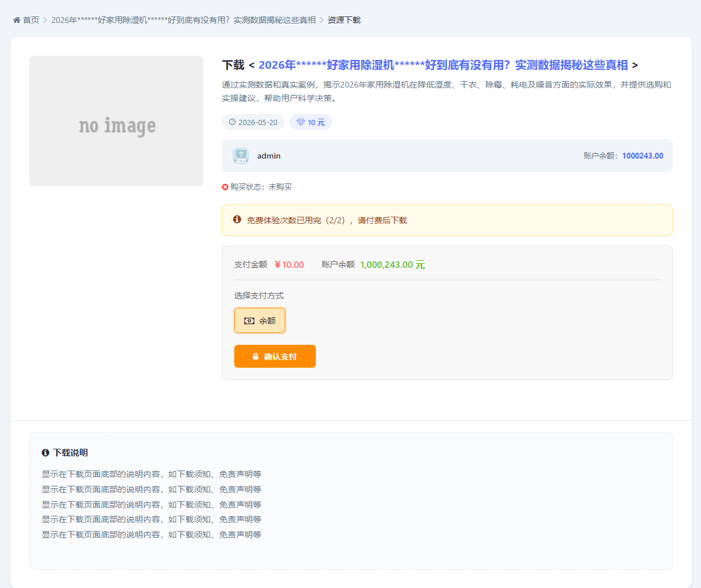
Task: Click the home icon in breadcrumb
Action: pyautogui.click(x=16, y=20)
